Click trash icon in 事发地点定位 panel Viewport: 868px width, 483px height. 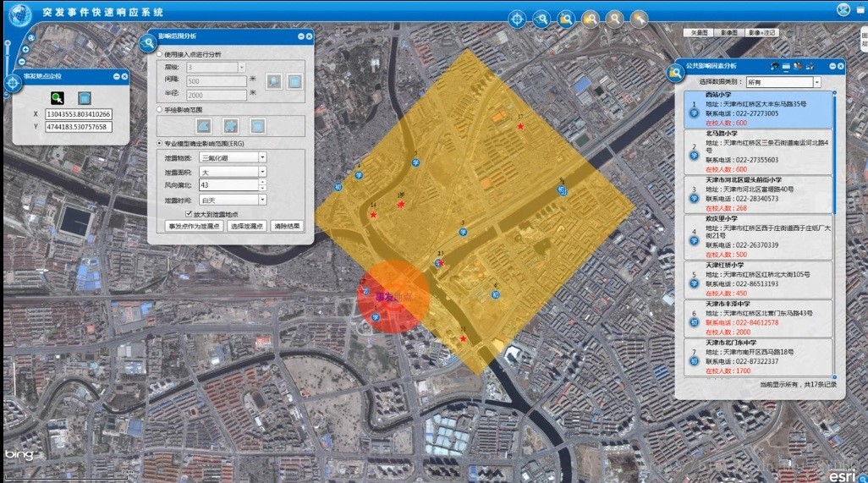point(85,97)
